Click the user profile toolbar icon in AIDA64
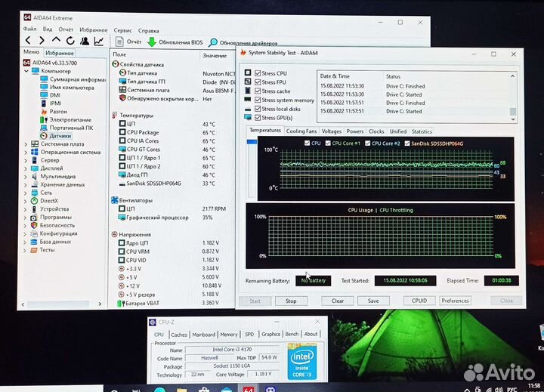 [85, 41]
